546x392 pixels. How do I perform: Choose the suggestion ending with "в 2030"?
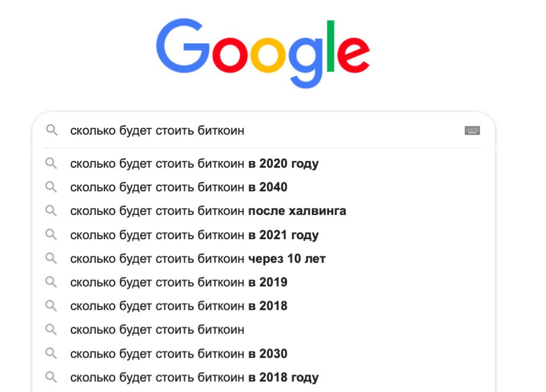coord(178,354)
